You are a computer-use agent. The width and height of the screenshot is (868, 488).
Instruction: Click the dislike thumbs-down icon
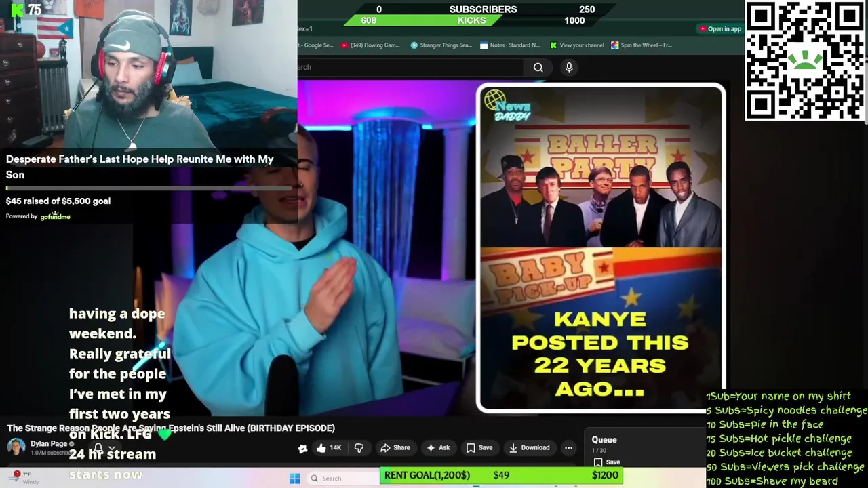[359, 447]
